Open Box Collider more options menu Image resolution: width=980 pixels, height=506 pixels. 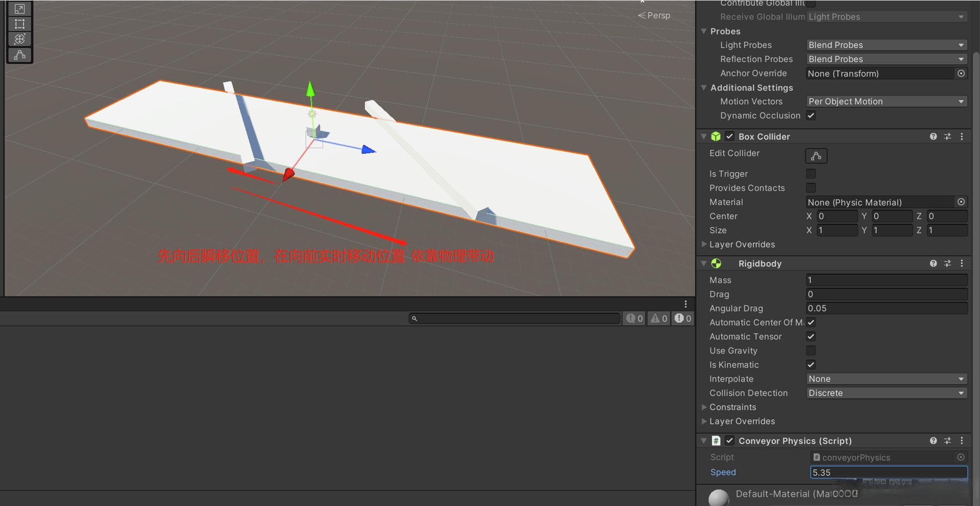(962, 136)
